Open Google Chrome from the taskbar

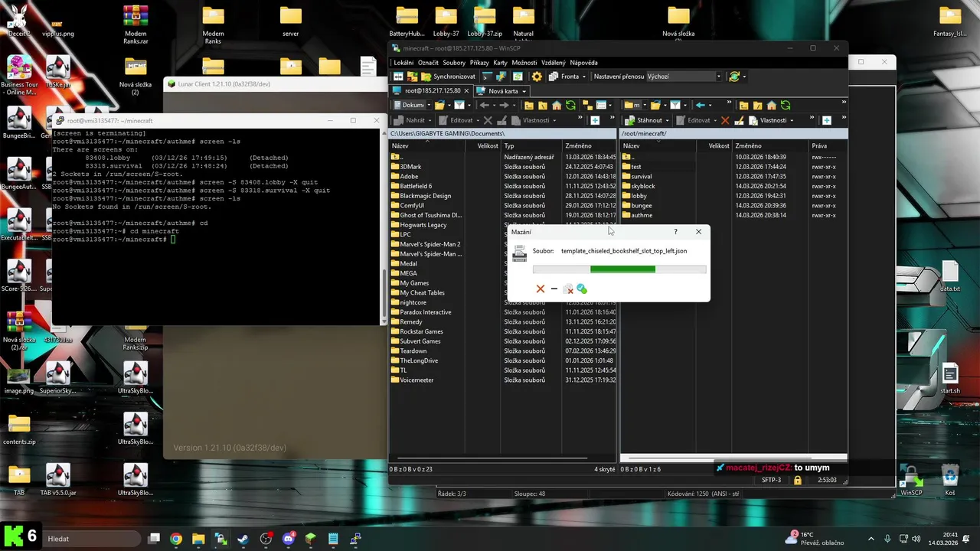click(176, 539)
